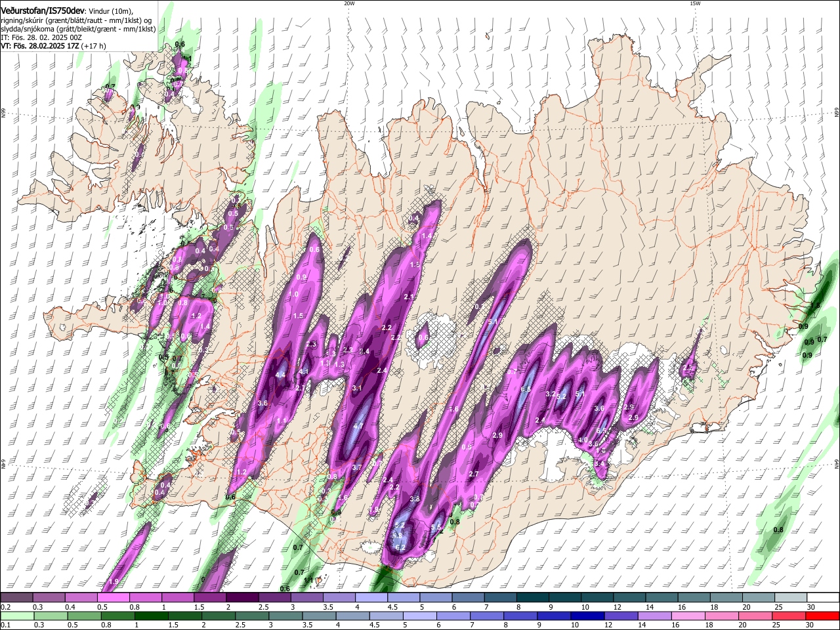The image size is (840, 630).
Task: Click the dark blue rain swatch labeled 10
Action: [x=588, y=616]
